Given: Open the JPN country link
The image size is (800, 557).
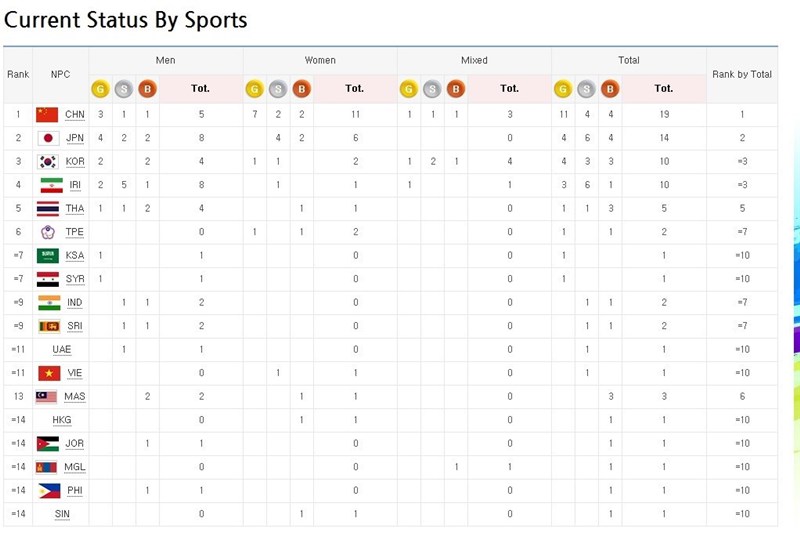Looking at the screenshot, I should pyautogui.click(x=75, y=138).
